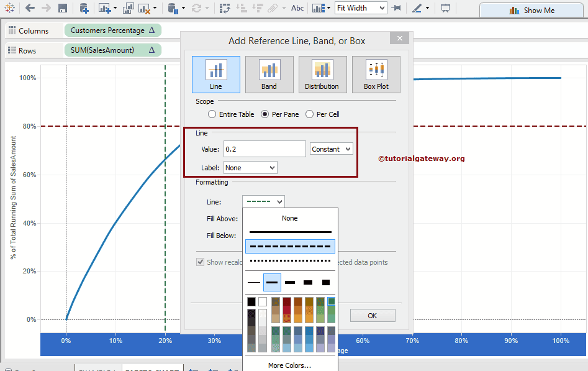Choose the Per Pane scope option

(265, 114)
